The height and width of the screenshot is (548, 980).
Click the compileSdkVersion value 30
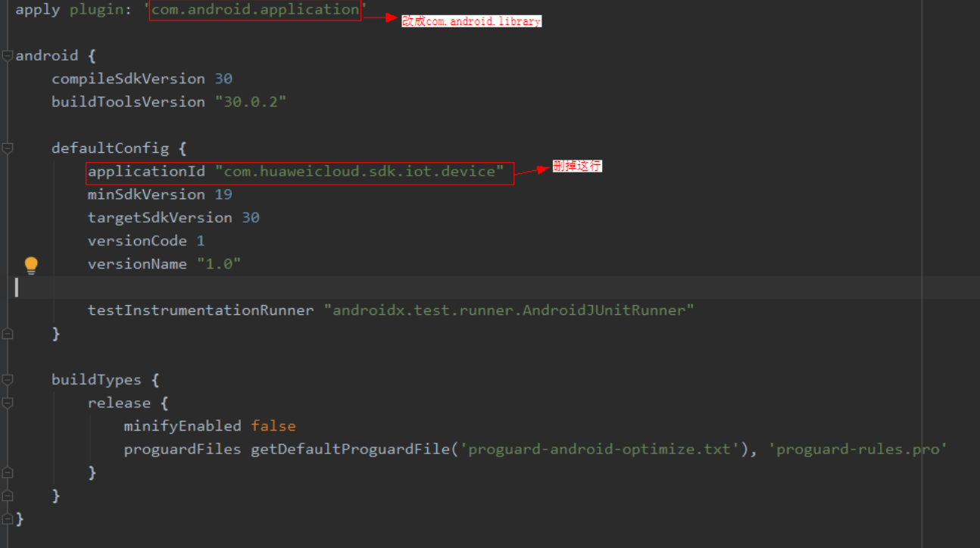pos(223,79)
